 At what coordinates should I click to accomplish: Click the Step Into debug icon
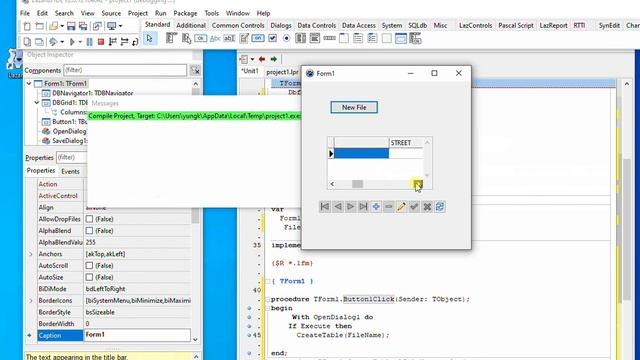click(x=113, y=42)
